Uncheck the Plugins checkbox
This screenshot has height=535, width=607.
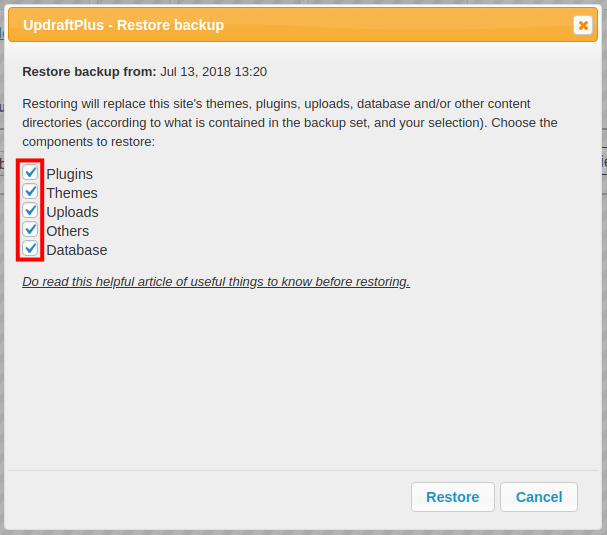(x=31, y=173)
